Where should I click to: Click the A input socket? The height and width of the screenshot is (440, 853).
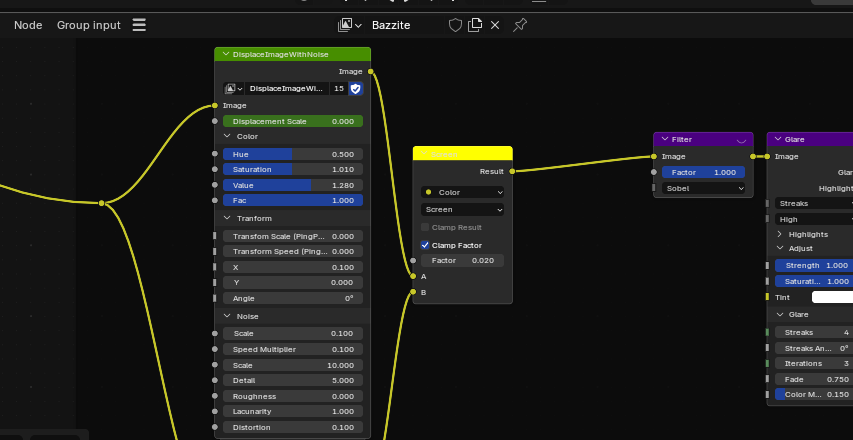413,276
